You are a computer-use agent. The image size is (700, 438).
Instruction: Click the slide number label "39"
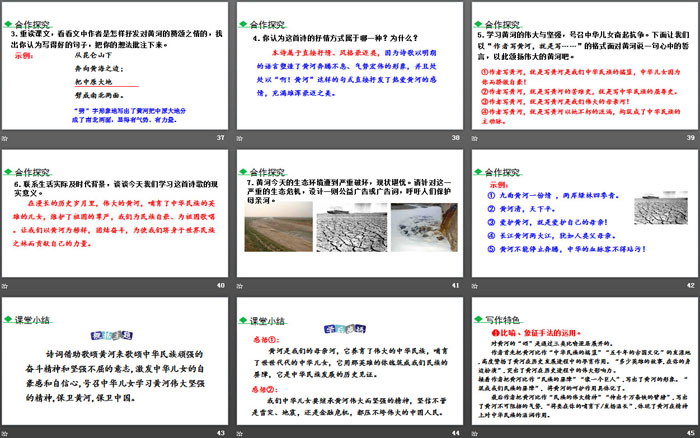pyautogui.click(x=691, y=138)
